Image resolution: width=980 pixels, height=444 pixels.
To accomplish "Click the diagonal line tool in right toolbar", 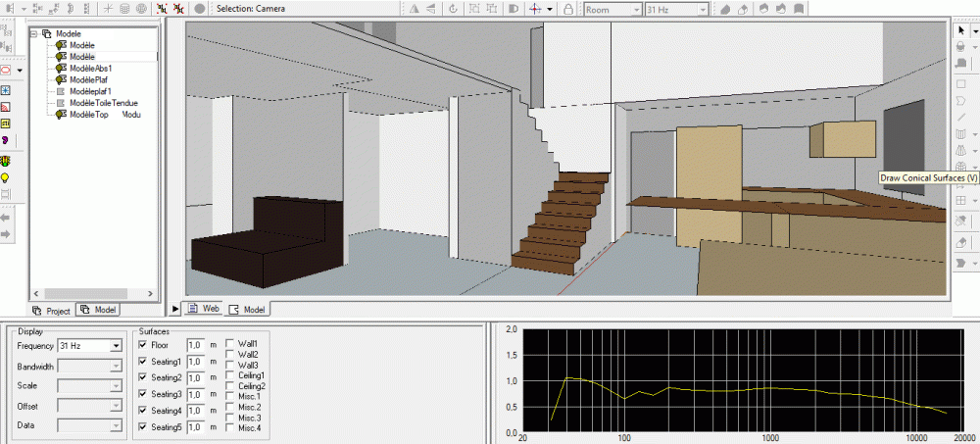I will coord(961,117).
